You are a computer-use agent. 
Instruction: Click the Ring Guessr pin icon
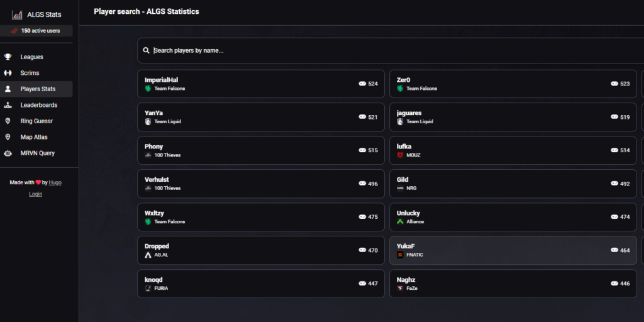tap(8, 121)
